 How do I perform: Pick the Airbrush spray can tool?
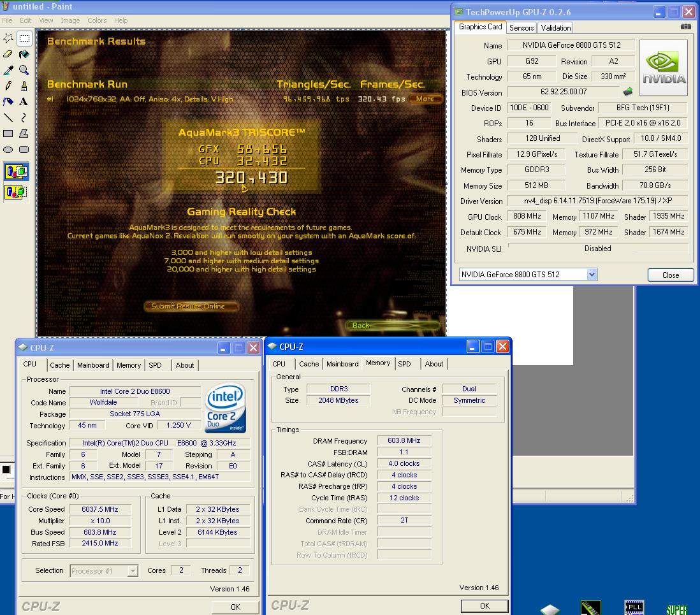coord(8,102)
